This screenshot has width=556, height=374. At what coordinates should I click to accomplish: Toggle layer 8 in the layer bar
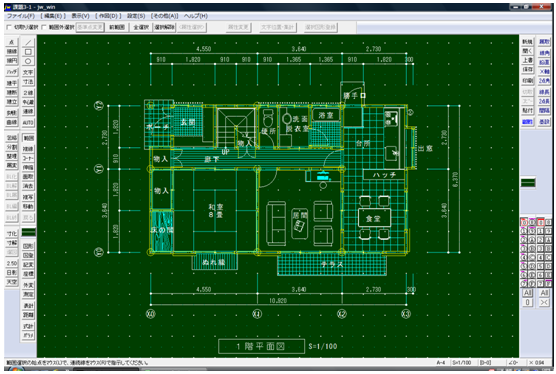pyautogui.click(x=532, y=222)
